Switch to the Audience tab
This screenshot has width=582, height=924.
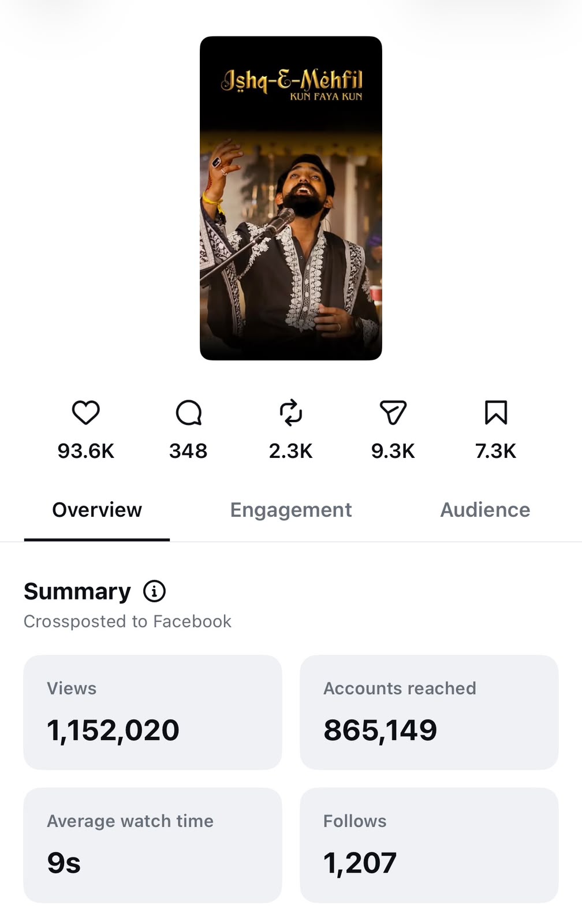coord(485,510)
